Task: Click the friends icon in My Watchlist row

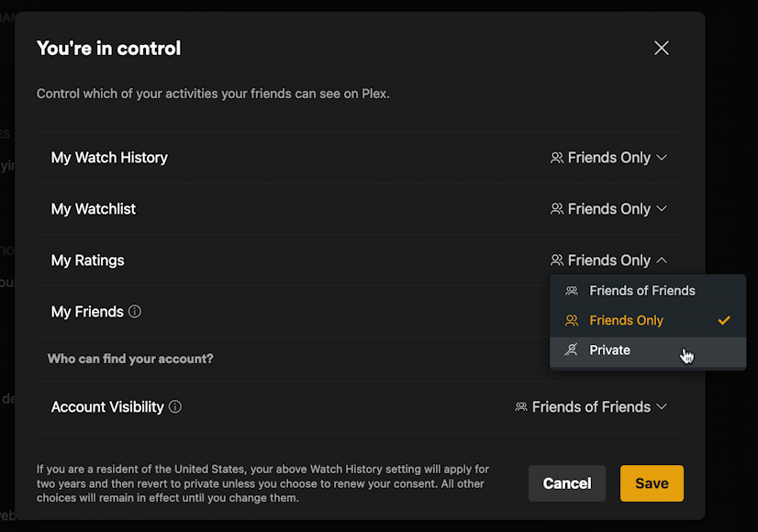Action: (556, 209)
